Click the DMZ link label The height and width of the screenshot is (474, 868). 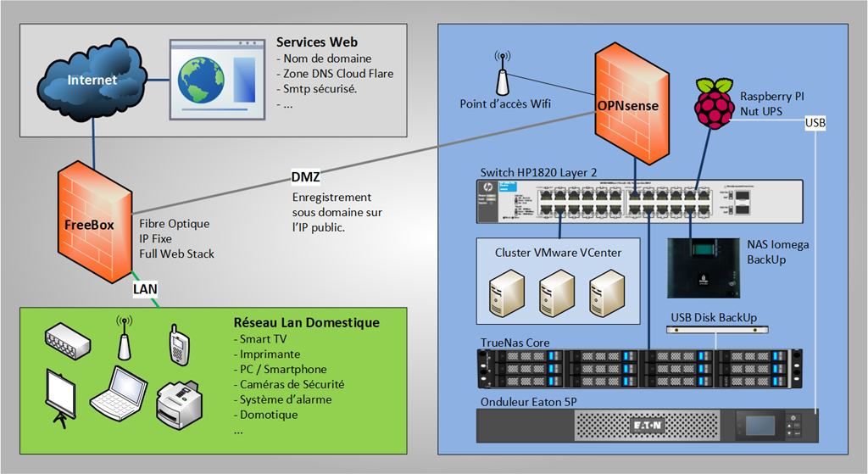(305, 177)
